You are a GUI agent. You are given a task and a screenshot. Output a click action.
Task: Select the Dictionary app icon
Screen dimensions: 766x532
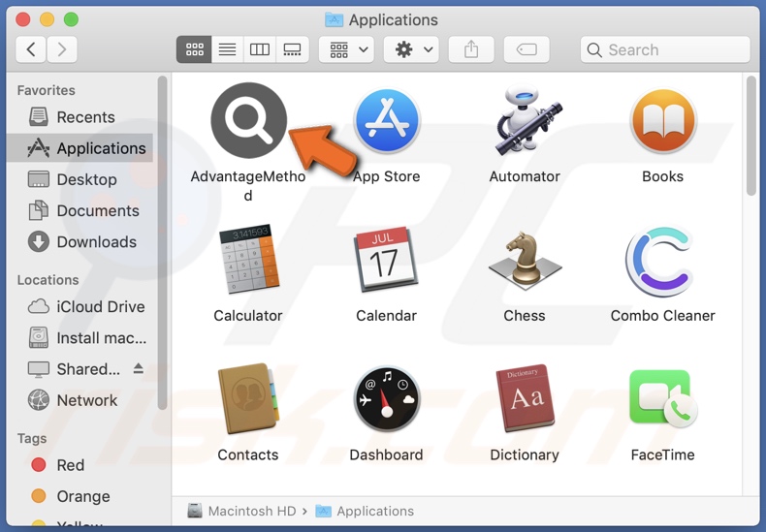coord(526,398)
